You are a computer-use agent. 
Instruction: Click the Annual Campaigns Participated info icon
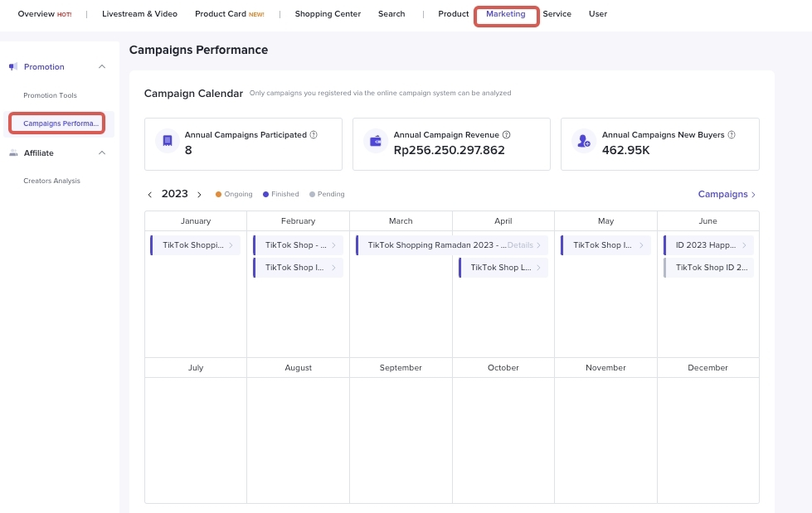coord(314,134)
